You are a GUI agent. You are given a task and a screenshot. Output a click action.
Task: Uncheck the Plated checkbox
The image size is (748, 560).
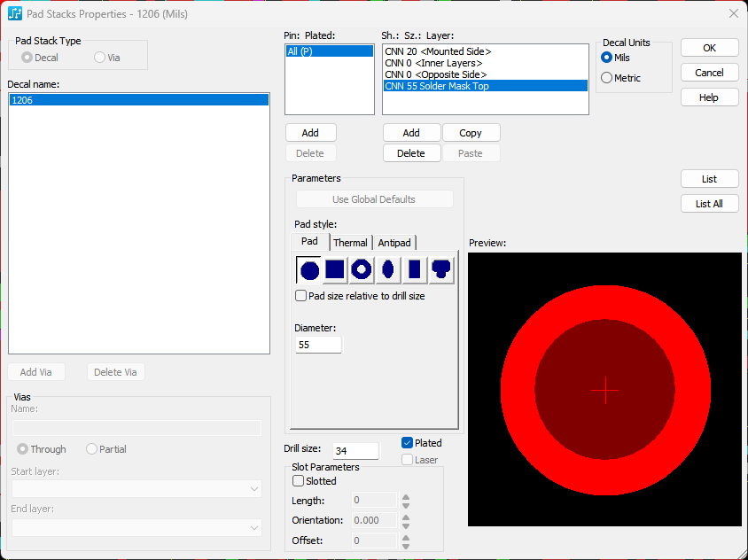[x=407, y=443]
